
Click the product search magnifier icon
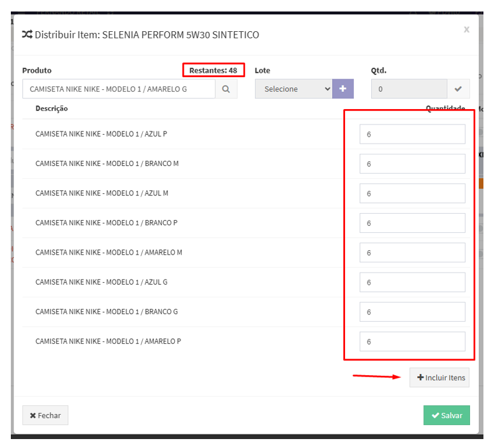(x=226, y=89)
